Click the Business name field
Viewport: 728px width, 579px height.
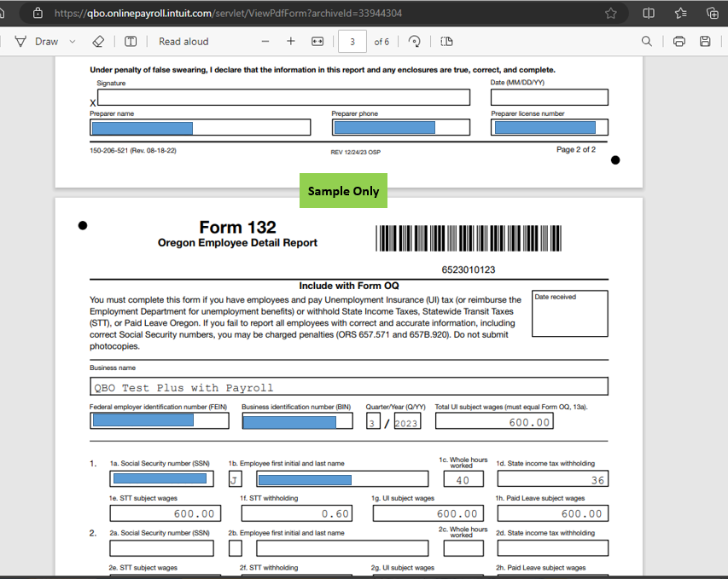pos(349,386)
